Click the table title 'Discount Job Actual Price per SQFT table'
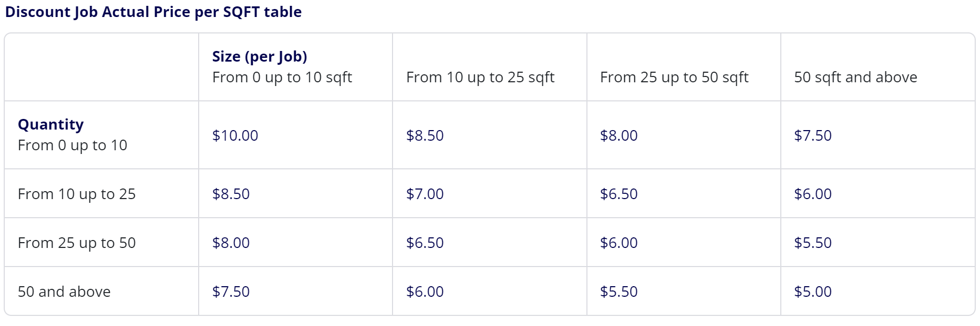Screen dimensions: 980x326 (154, 12)
